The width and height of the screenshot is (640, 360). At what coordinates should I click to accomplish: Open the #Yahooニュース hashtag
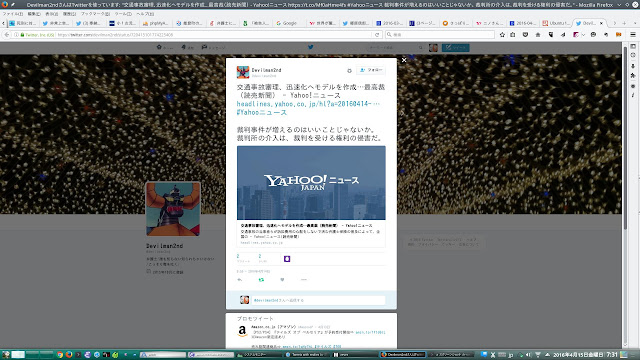[262, 113]
